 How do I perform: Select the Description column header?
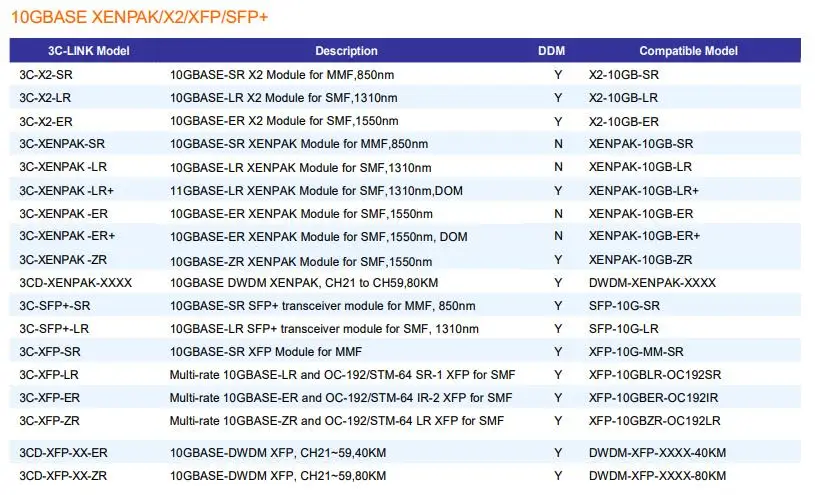(346, 51)
